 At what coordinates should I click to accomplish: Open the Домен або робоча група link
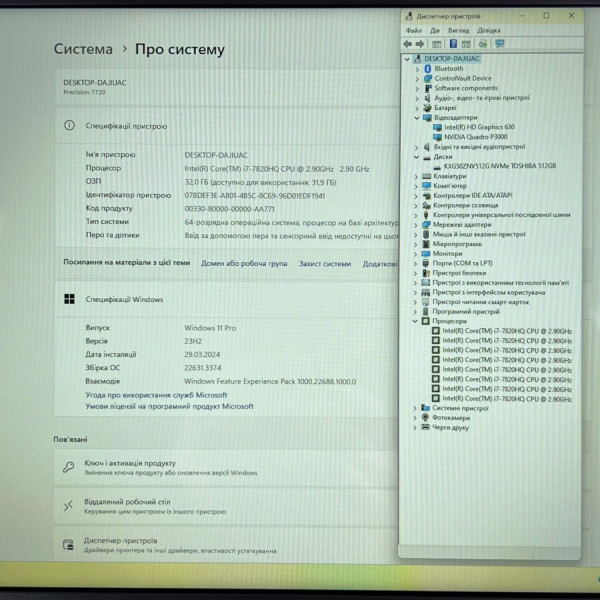pos(244,263)
